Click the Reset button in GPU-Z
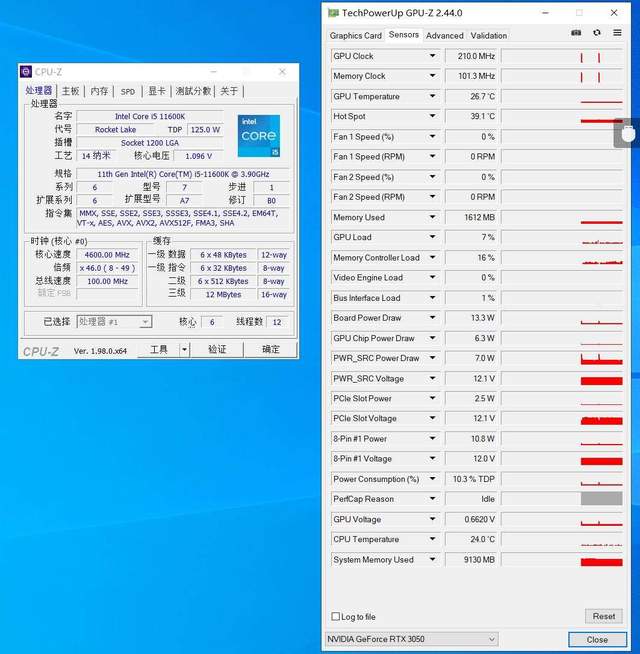Viewport: 640px width, 654px height. click(603, 616)
